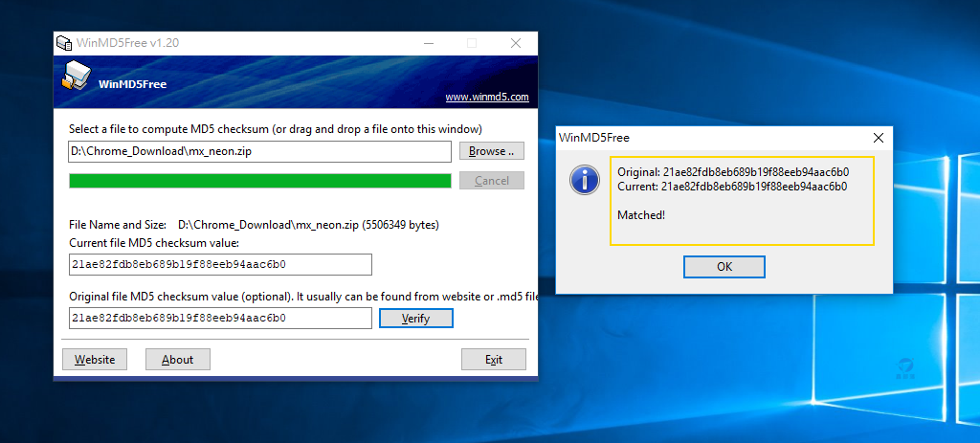Click the File Name and Size text
Screen dimensions: 980x443
[x=254, y=224]
